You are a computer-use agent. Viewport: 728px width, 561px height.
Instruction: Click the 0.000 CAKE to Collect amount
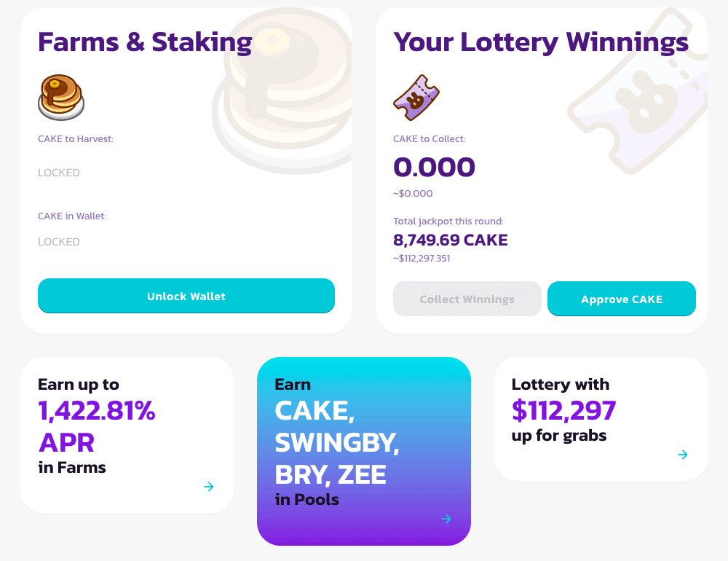(x=434, y=167)
